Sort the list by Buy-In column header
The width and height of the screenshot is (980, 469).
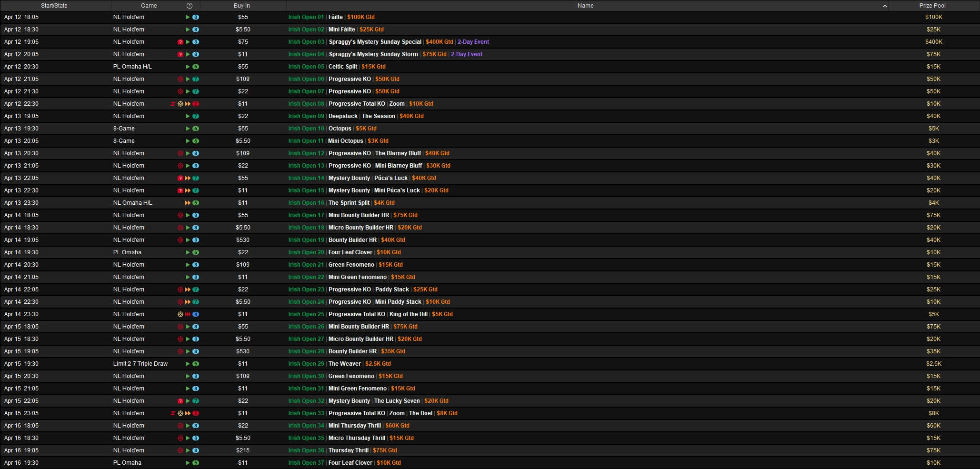pos(241,6)
